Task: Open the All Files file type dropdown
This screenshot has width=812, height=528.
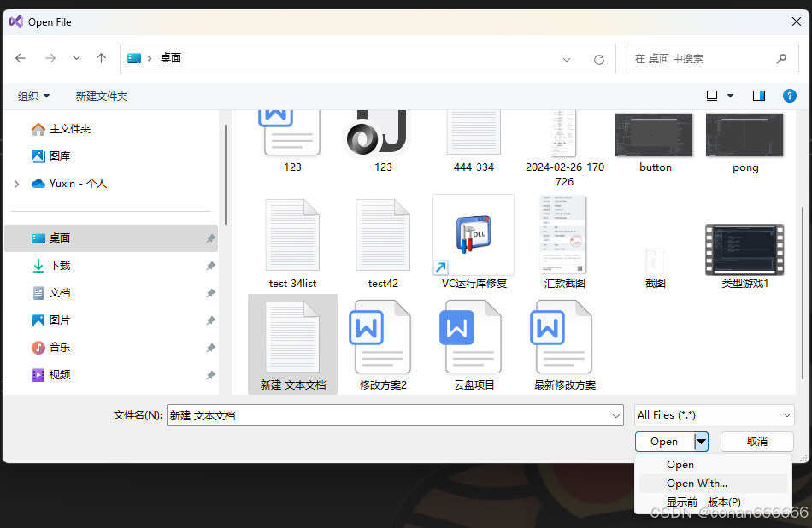Action: [x=714, y=414]
